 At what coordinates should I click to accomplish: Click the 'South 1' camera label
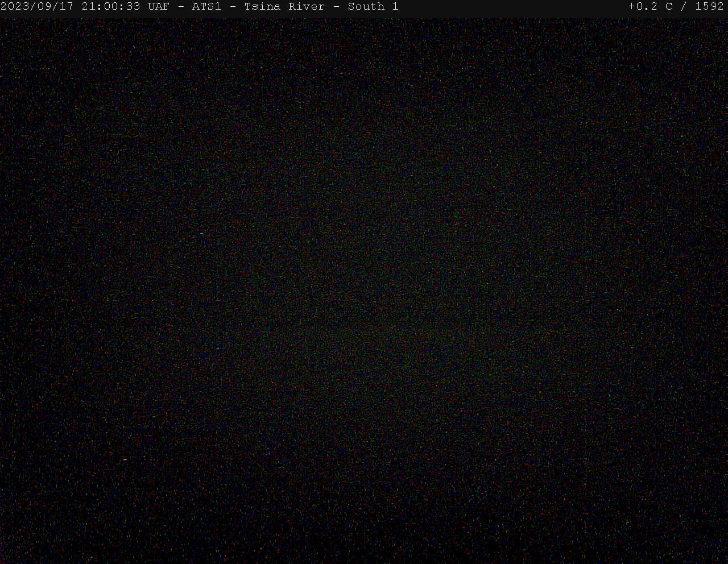click(x=373, y=6)
